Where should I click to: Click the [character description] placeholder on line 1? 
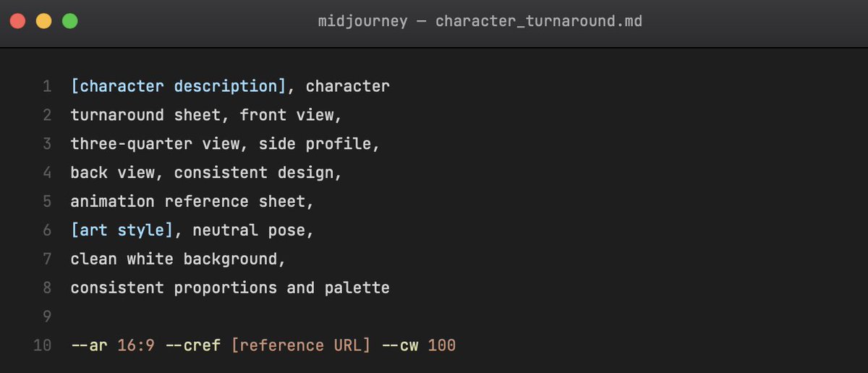point(179,86)
